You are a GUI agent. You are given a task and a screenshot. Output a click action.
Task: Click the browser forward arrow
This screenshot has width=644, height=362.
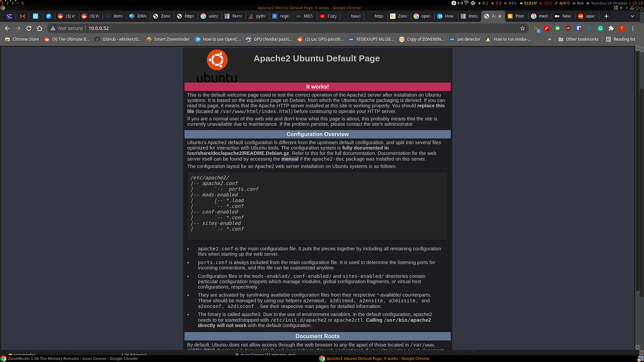[x=18, y=28]
